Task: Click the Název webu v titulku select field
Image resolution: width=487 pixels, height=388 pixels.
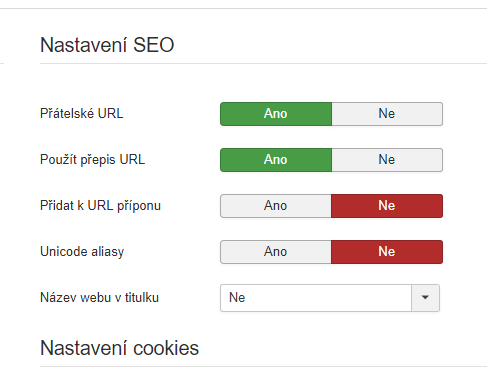Action: 330,298
